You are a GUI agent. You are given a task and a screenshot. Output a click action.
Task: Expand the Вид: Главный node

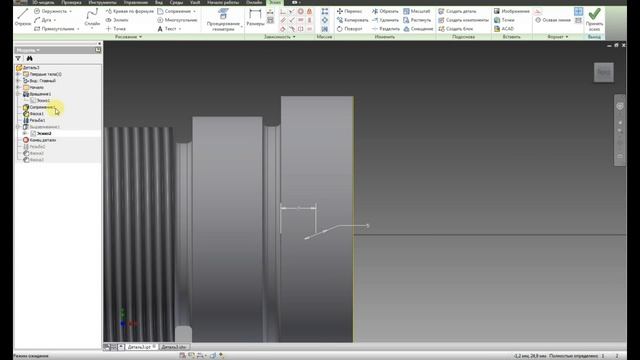point(18,81)
